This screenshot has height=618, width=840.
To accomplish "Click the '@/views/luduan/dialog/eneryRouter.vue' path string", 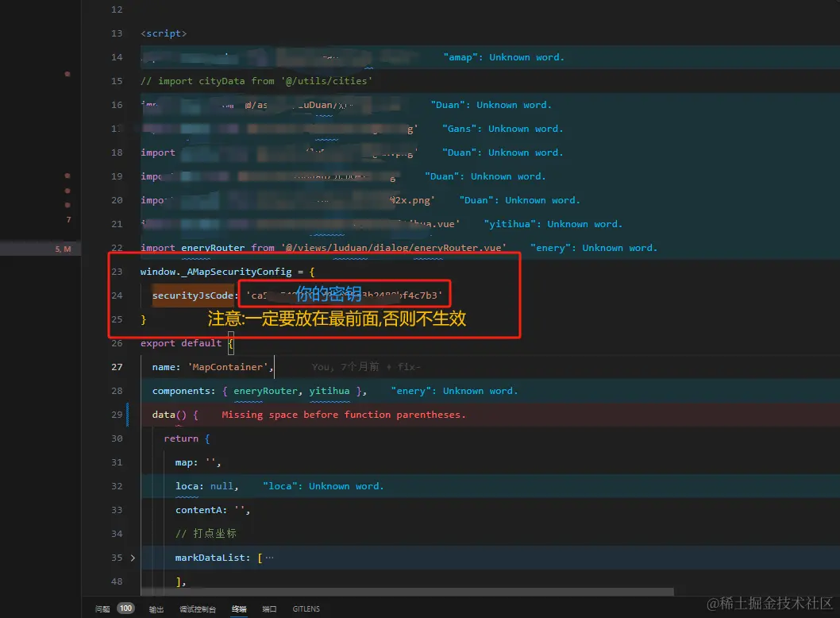I will click(394, 248).
